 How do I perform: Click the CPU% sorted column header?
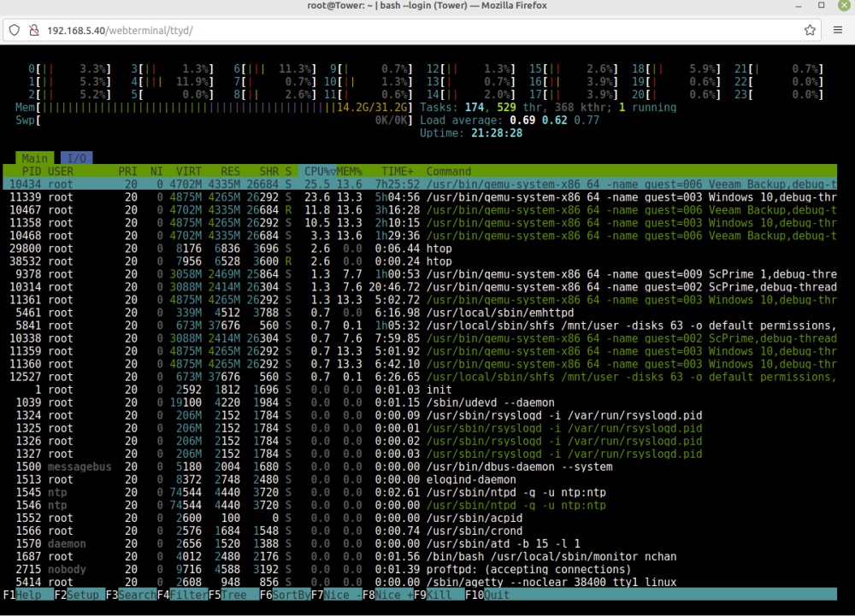[x=317, y=171]
